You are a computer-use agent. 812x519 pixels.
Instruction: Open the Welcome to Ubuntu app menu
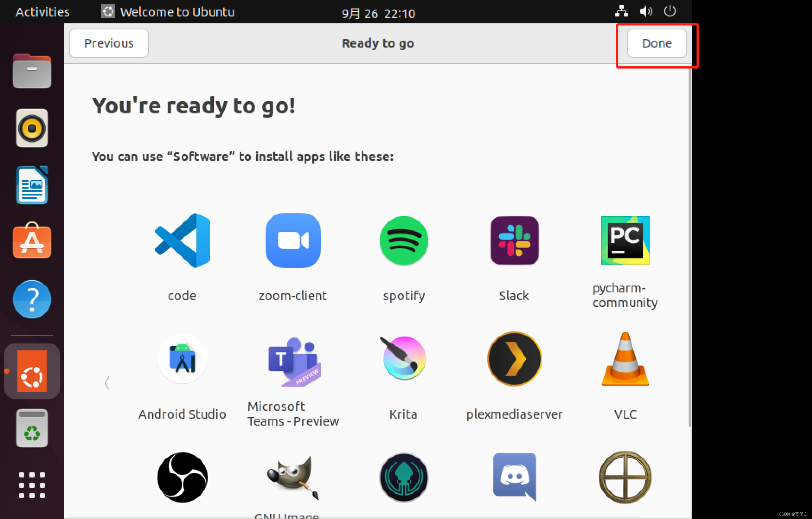tap(168, 12)
